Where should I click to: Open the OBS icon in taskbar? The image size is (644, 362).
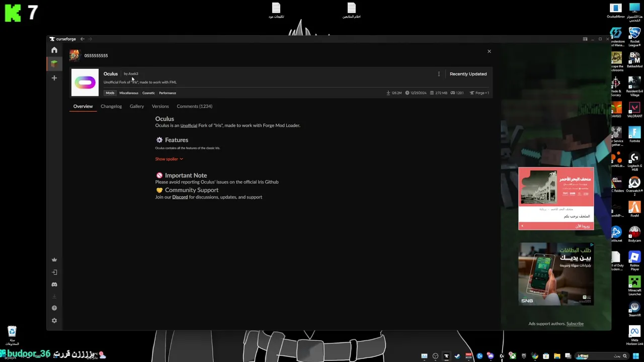click(x=435, y=356)
